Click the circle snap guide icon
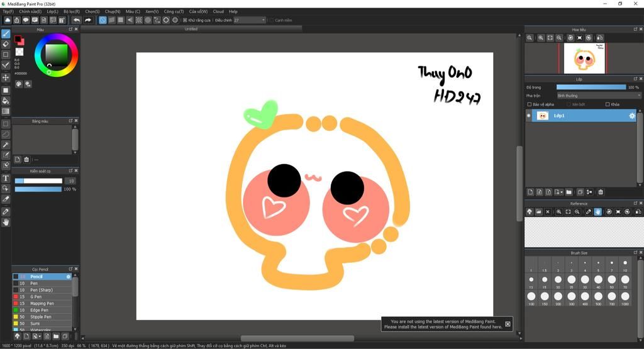This screenshot has height=349, width=644. pyautogui.click(x=148, y=19)
